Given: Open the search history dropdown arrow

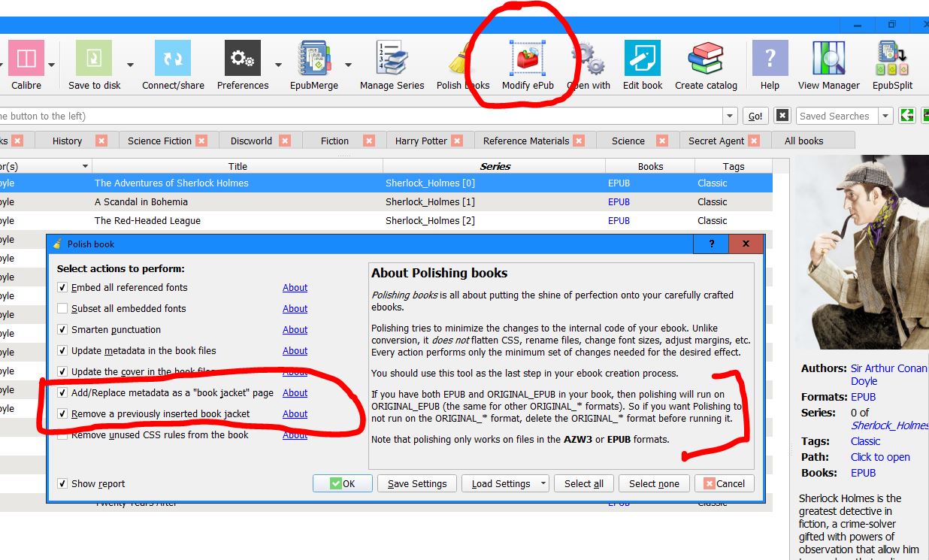Looking at the screenshot, I should [x=730, y=116].
